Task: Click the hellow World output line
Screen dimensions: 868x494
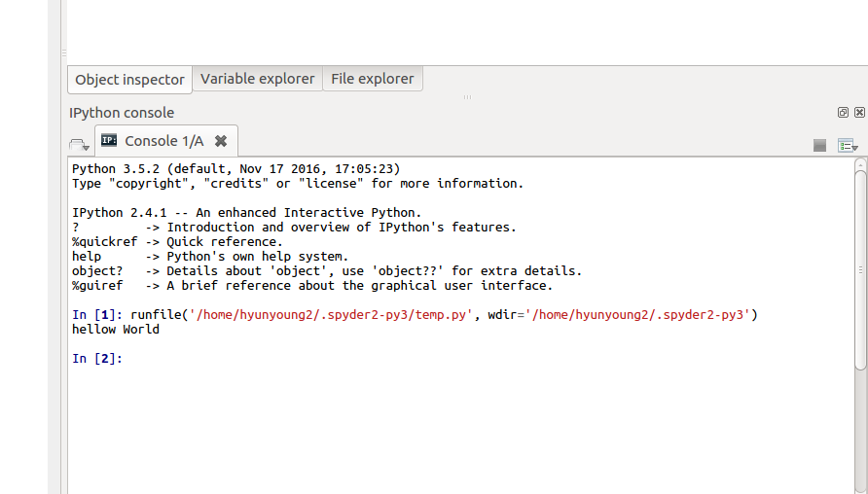Action: coord(116,329)
